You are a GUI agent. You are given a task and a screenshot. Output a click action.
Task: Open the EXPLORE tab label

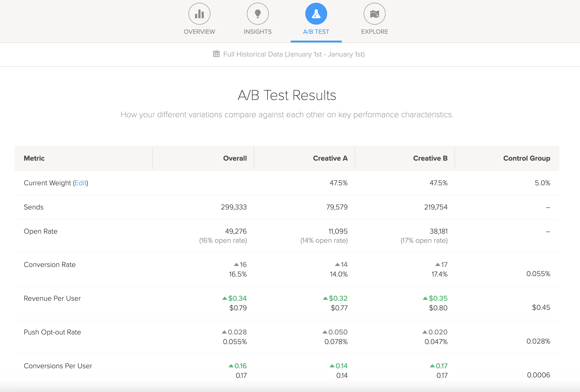(374, 32)
